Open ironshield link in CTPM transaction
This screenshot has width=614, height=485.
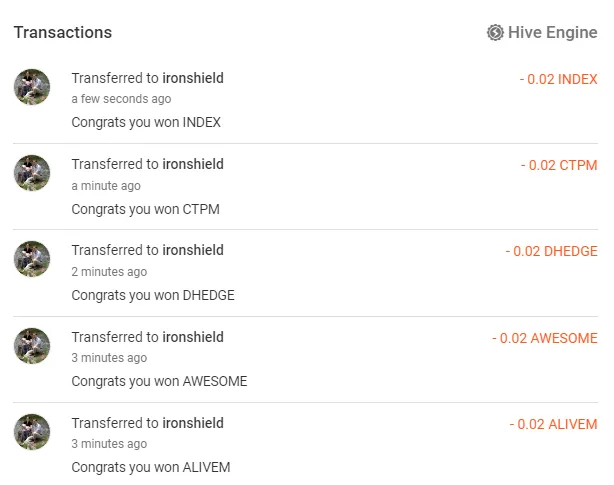click(x=193, y=164)
